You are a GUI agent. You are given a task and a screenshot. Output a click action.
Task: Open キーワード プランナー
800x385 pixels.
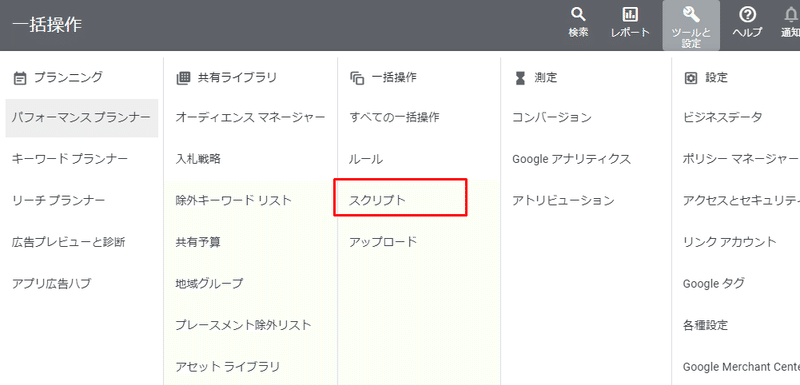click(70, 159)
